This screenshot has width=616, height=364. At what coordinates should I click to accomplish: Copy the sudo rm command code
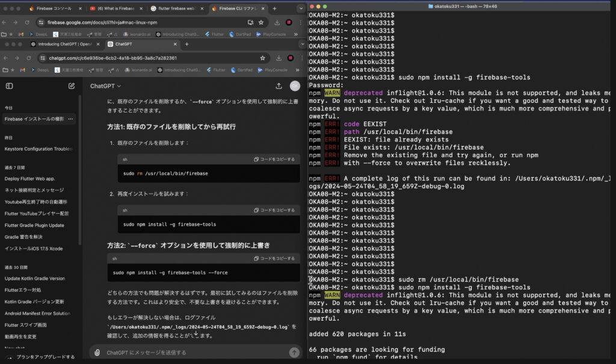point(274,159)
